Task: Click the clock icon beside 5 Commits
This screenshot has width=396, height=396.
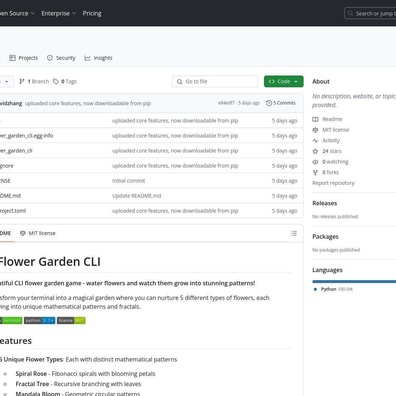Action: coord(269,103)
